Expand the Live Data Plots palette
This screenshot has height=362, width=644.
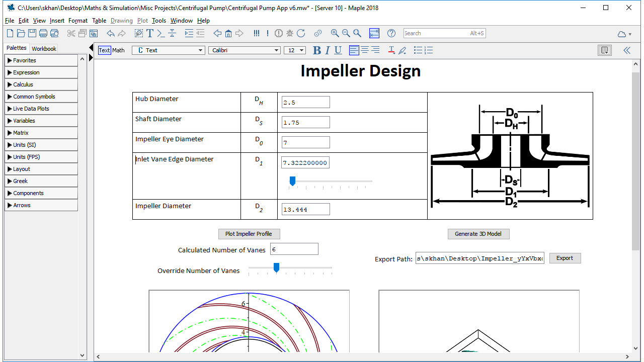tap(41, 109)
